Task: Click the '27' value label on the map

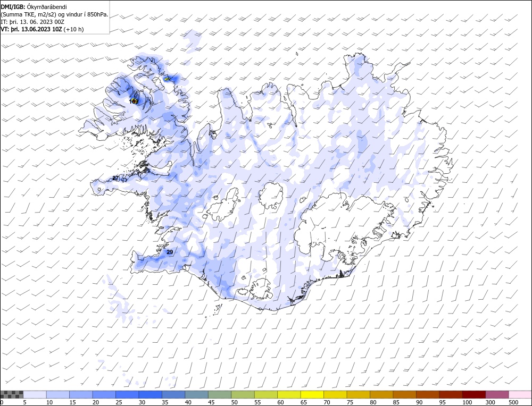Action: [x=115, y=178]
